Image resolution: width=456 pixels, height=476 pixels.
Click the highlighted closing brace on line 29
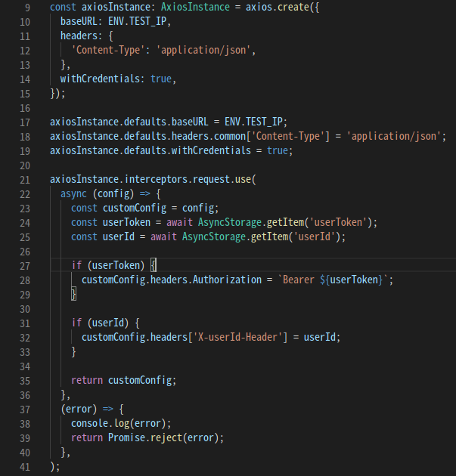73,295
